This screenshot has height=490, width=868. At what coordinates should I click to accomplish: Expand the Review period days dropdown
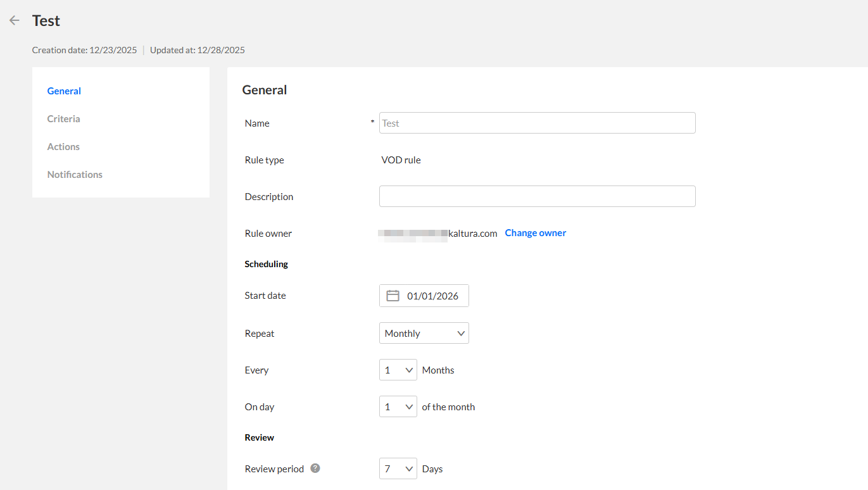click(x=398, y=468)
